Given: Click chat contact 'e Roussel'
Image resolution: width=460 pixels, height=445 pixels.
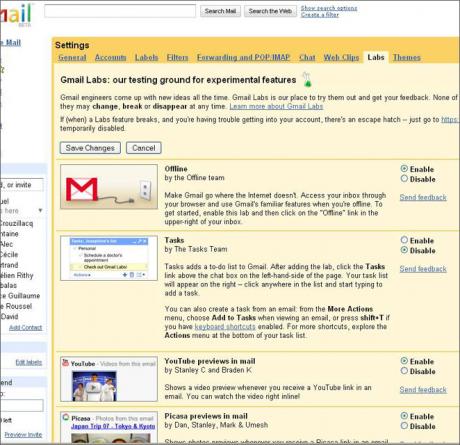Looking at the screenshot, I should [x=16, y=306].
